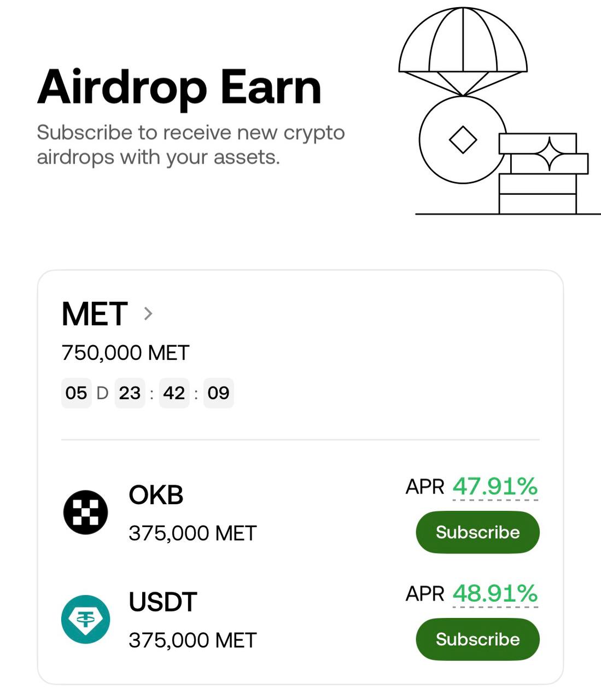Expand MET details via the chevron arrow

pos(148,313)
